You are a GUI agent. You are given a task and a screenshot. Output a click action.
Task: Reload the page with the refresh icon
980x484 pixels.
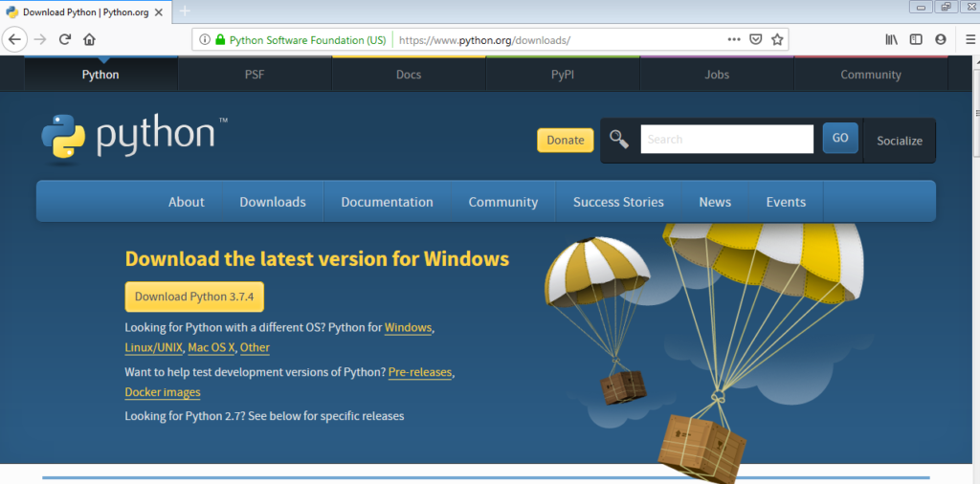pyautogui.click(x=65, y=39)
